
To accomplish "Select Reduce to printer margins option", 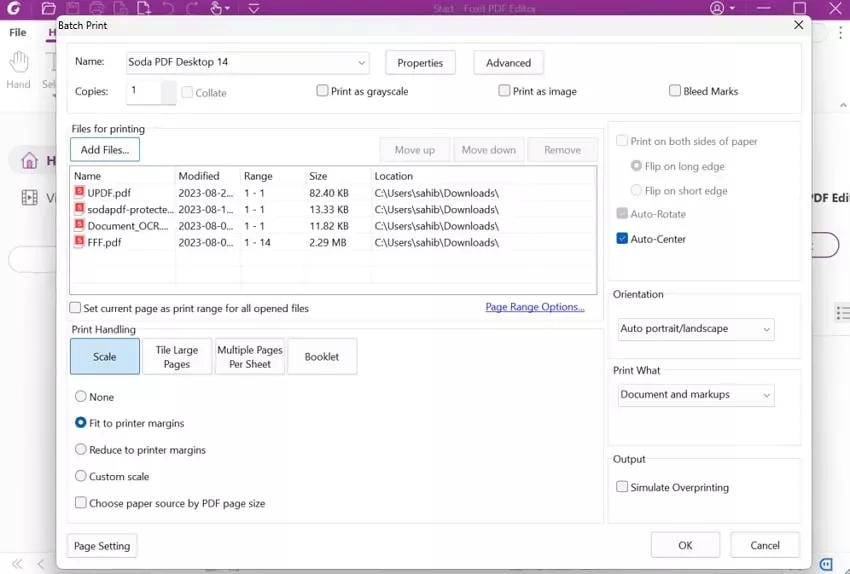I will (x=80, y=449).
